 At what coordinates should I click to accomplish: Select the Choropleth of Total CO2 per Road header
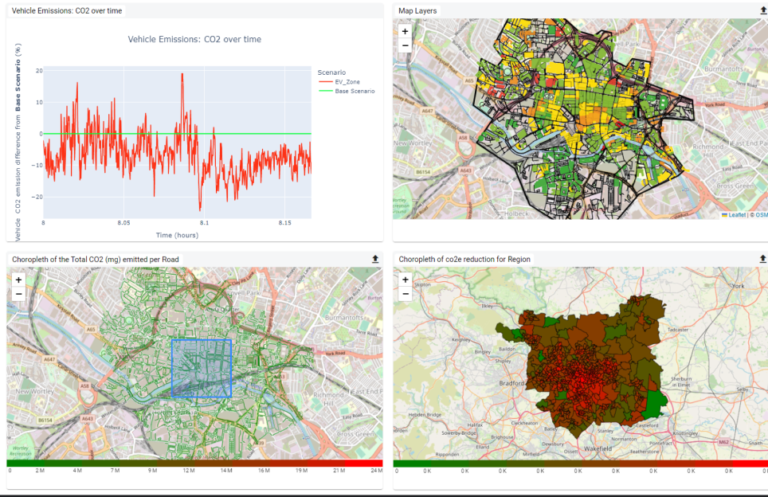pyautogui.click(x=100, y=259)
